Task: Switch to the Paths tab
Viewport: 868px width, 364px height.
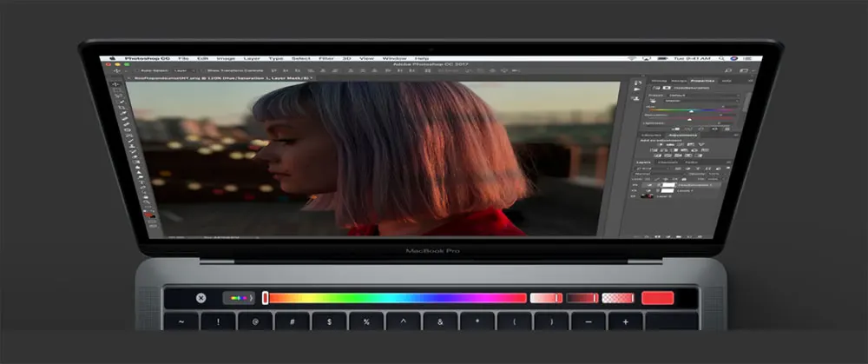Action: click(692, 162)
